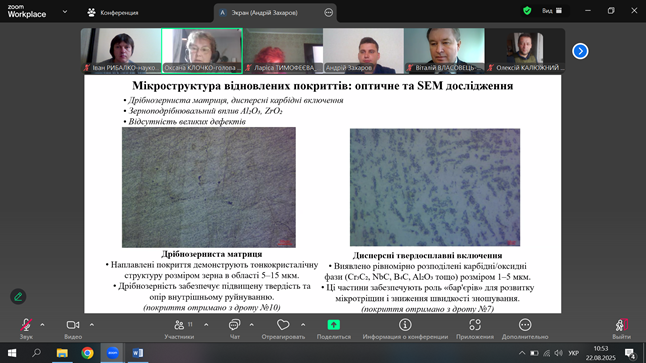Click the green Поделиться share screen icon
The image size is (646, 363).
(x=334, y=325)
